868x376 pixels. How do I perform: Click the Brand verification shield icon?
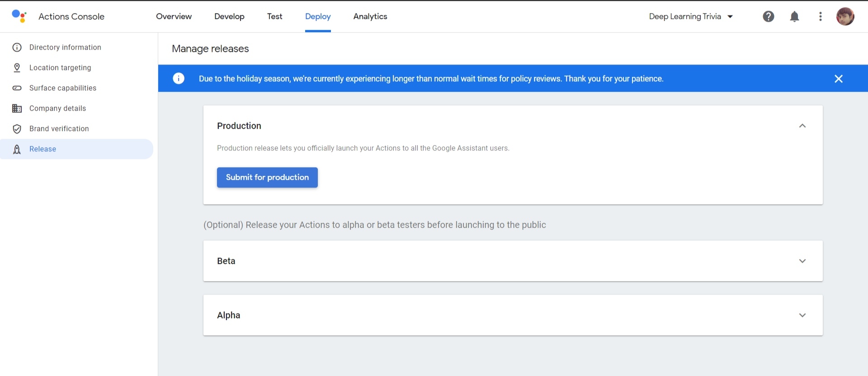[17, 129]
